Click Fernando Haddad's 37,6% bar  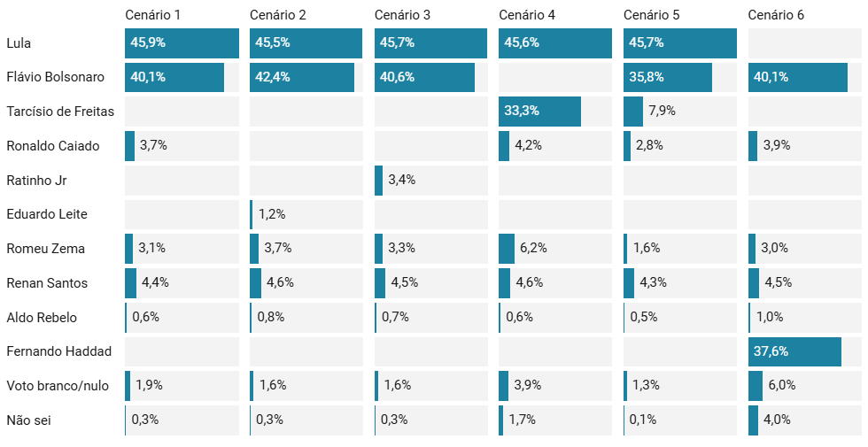[x=794, y=351]
